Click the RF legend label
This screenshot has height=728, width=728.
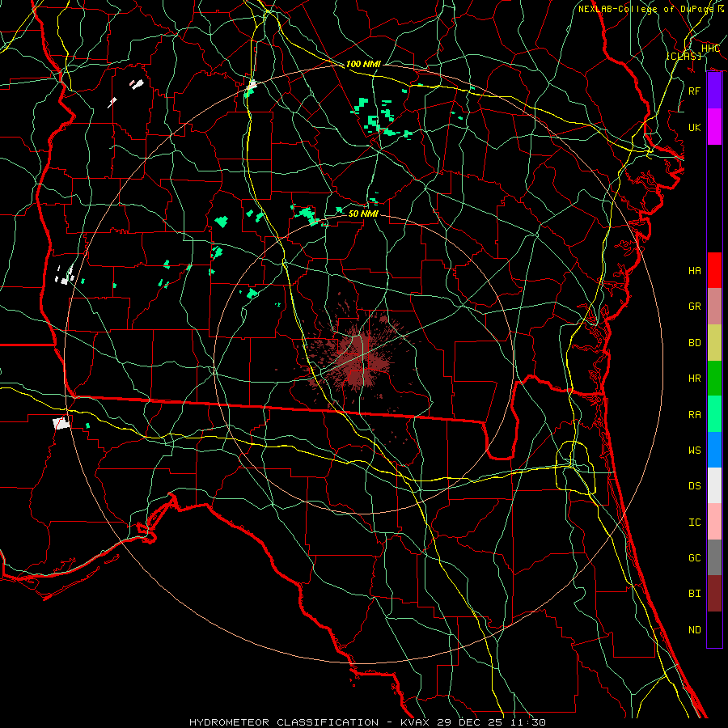pos(695,91)
